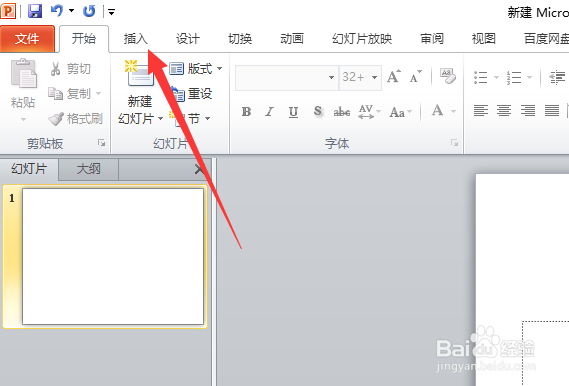Image resolution: width=569 pixels, height=386 pixels.
Task: Open the 设计 ribbon tab
Action: coord(188,38)
